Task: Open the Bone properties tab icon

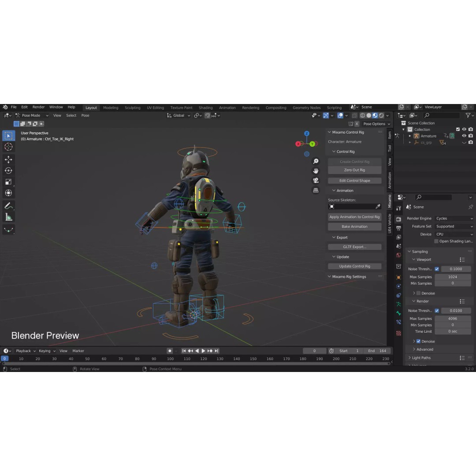Action: 398,313
